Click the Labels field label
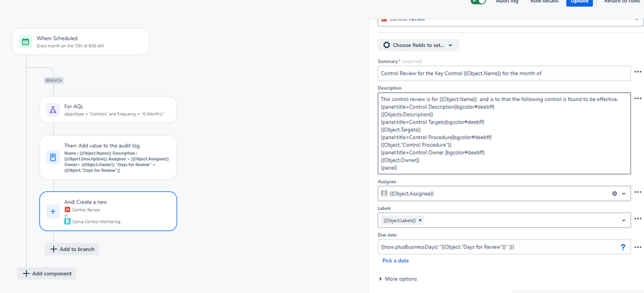Image resolution: width=644 pixels, height=293 pixels. pyautogui.click(x=384, y=208)
